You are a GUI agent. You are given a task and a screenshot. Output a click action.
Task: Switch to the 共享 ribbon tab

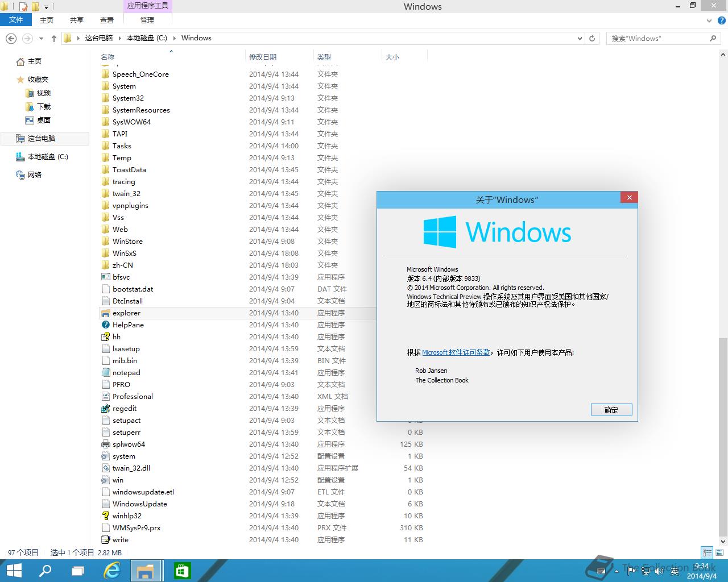click(x=77, y=20)
